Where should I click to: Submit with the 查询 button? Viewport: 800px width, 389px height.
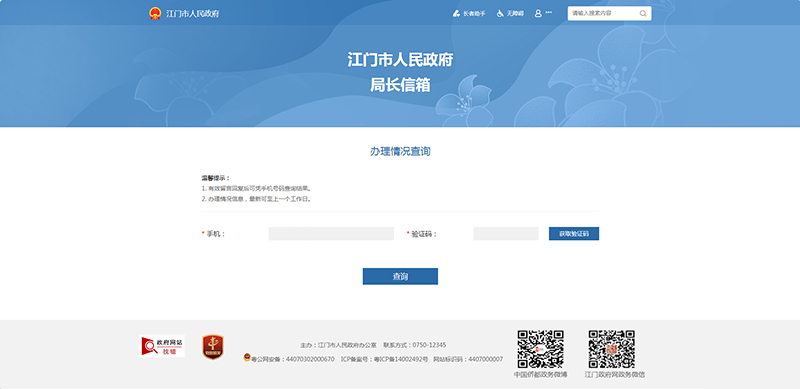400,276
